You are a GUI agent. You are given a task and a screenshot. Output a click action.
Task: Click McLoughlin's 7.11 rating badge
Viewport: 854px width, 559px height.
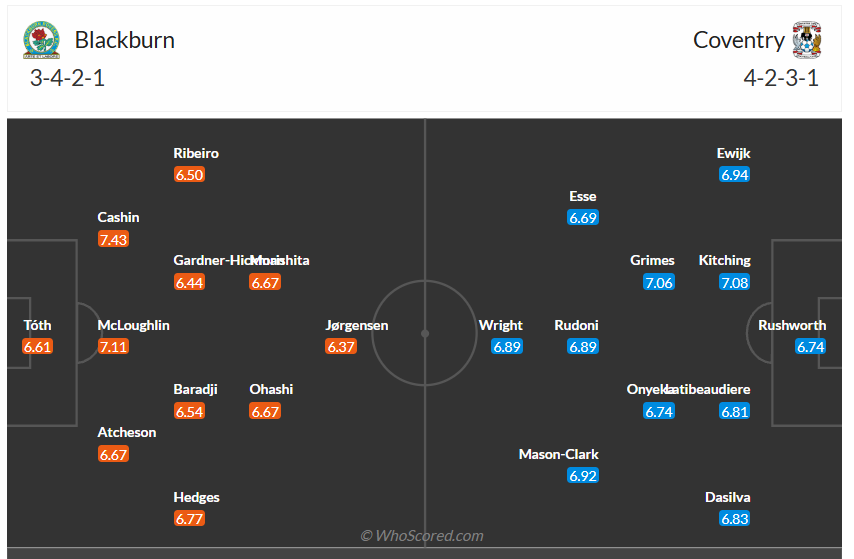pyautogui.click(x=114, y=347)
